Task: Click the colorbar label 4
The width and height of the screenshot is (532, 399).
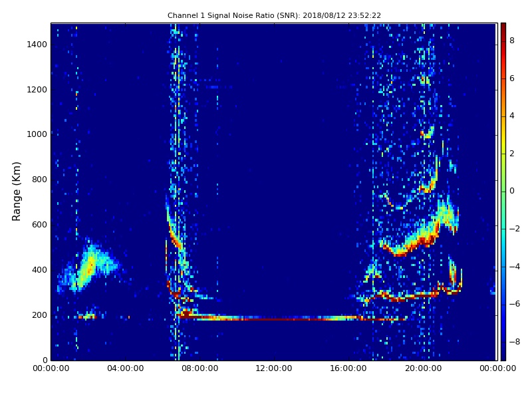Action: pyautogui.click(x=512, y=116)
